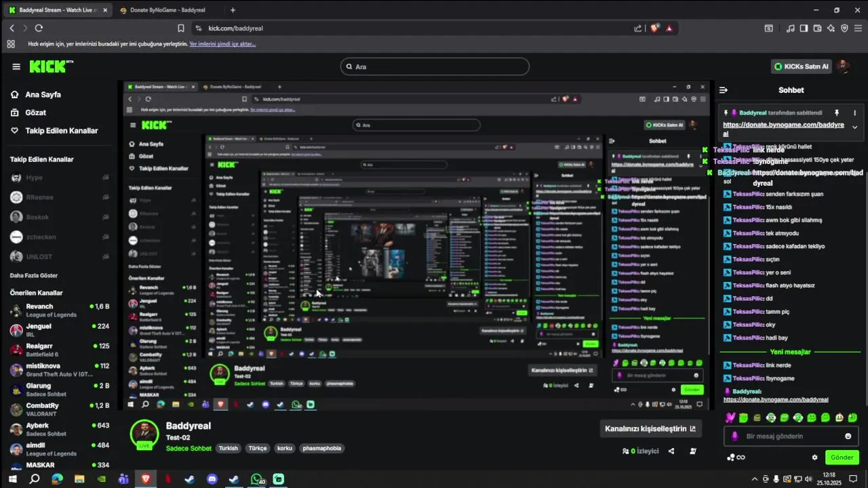Open Brave Rewards triangle icon
868x488 pixels.
(x=669, y=28)
